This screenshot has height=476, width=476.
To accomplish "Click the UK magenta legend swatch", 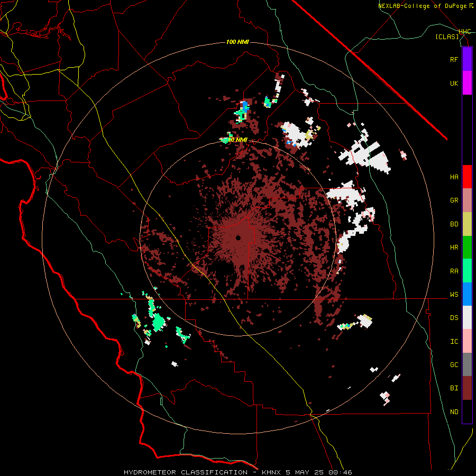I will pyautogui.click(x=467, y=83).
